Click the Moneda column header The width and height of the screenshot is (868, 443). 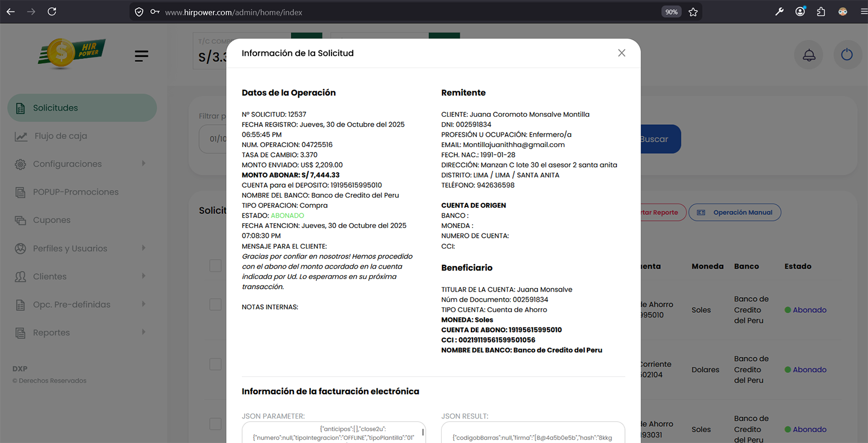pyautogui.click(x=707, y=266)
